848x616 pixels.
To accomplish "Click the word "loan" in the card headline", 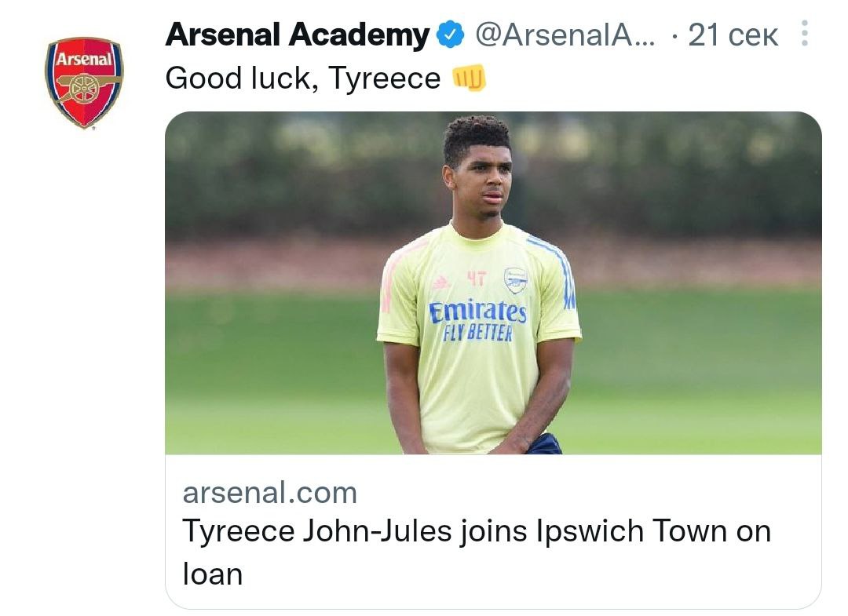I will tap(213, 574).
